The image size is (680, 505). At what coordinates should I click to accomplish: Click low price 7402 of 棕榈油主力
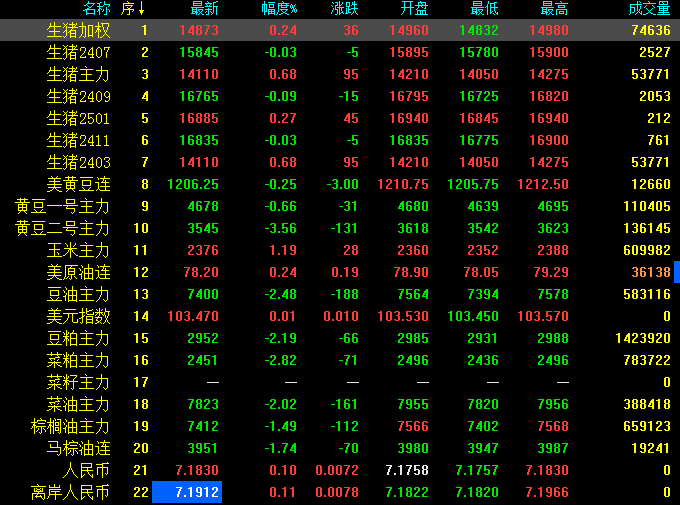[x=483, y=426]
